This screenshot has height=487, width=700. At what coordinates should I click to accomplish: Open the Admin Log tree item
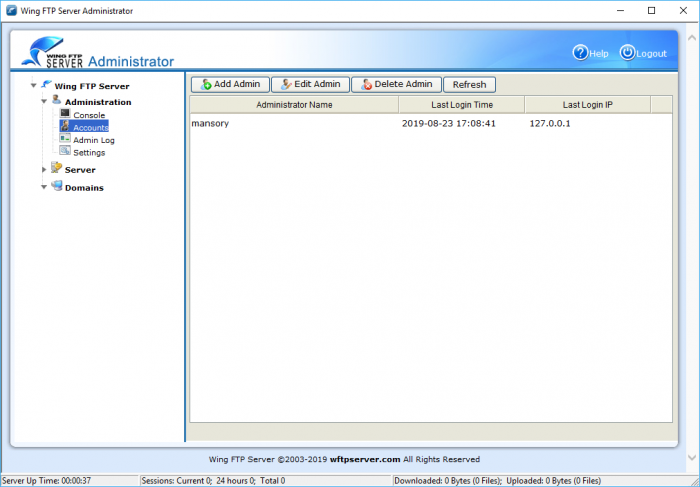click(94, 140)
